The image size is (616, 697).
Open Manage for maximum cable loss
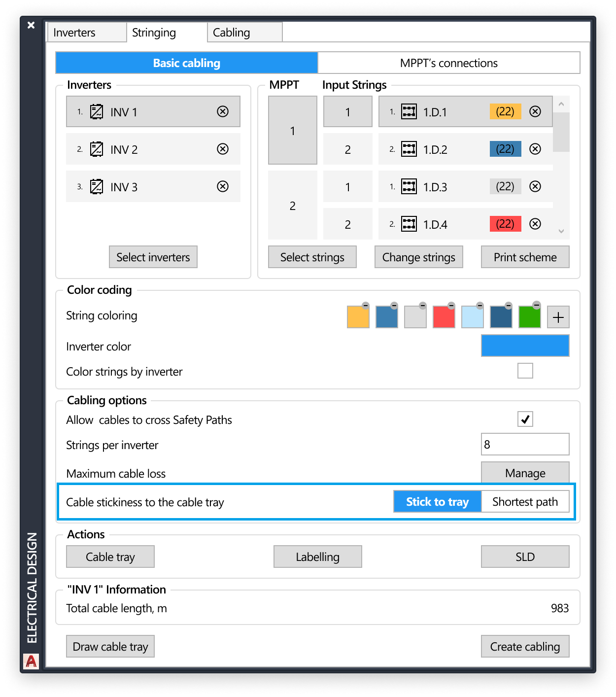[525, 473]
